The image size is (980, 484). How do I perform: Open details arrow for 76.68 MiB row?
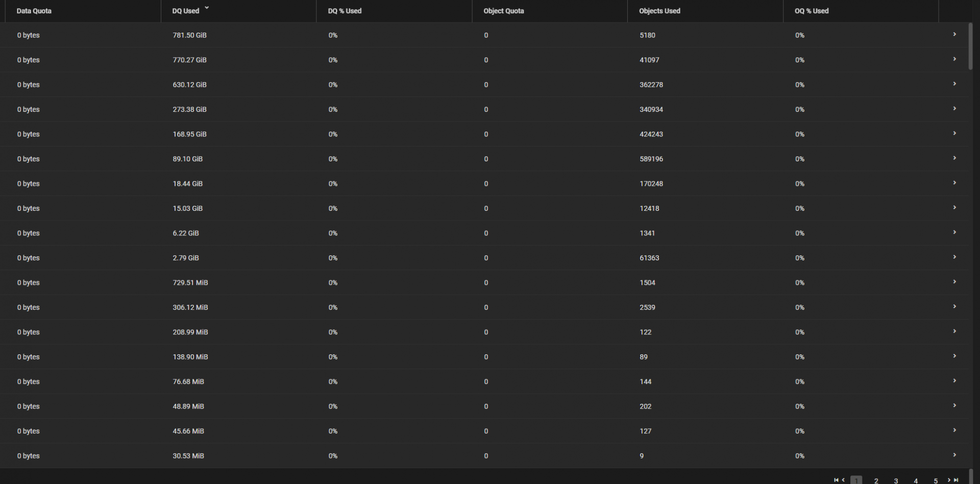coord(954,381)
